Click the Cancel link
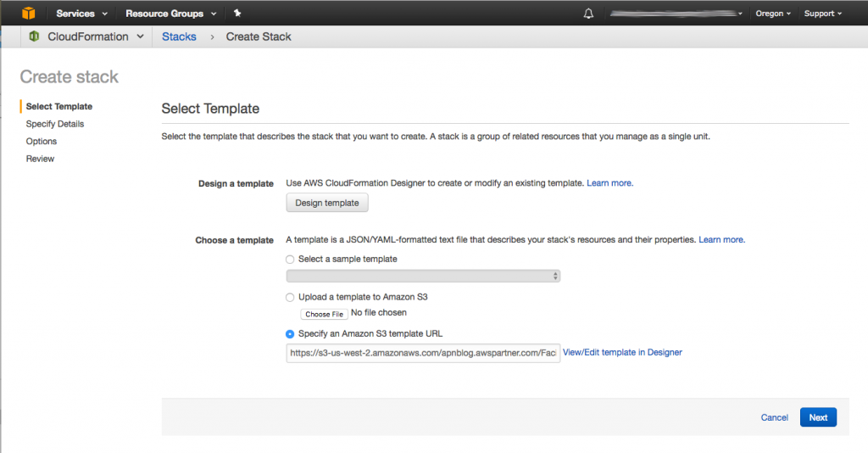The width and height of the screenshot is (868, 453). pyautogui.click(x=775, y=417)
